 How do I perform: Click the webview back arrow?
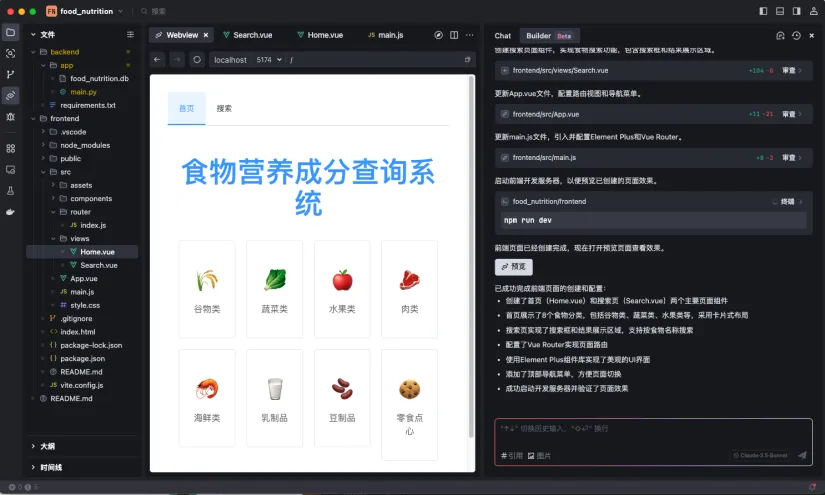(157, 59)
